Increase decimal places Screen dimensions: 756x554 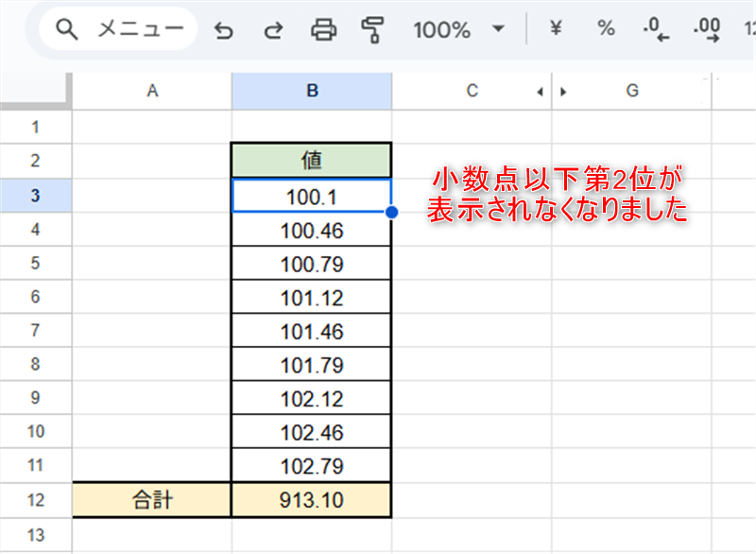706,30
